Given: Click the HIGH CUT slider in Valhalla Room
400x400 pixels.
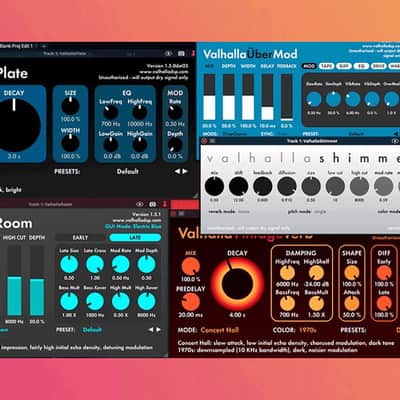Looking at the screenshot, I should [14, 281].
